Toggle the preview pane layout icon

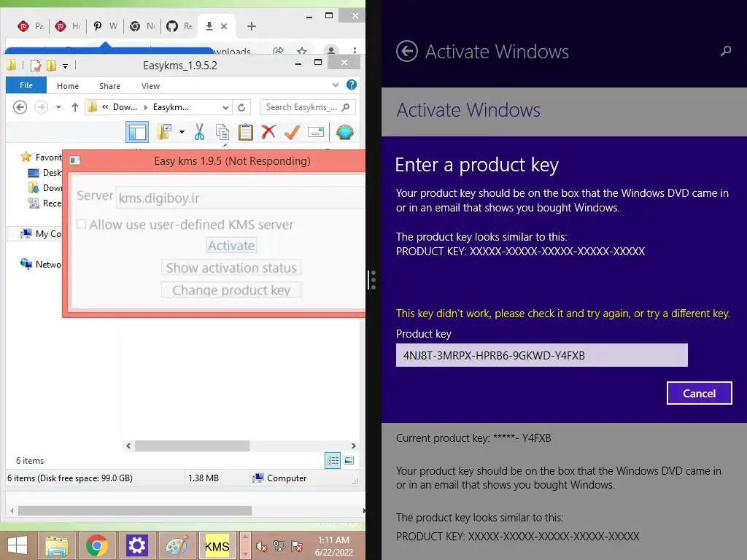(x=137, y=132)
